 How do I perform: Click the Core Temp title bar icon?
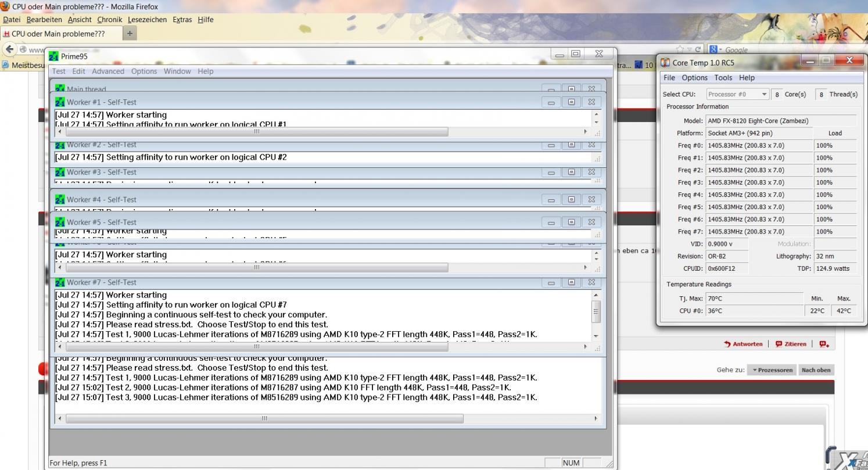point(666,62)
